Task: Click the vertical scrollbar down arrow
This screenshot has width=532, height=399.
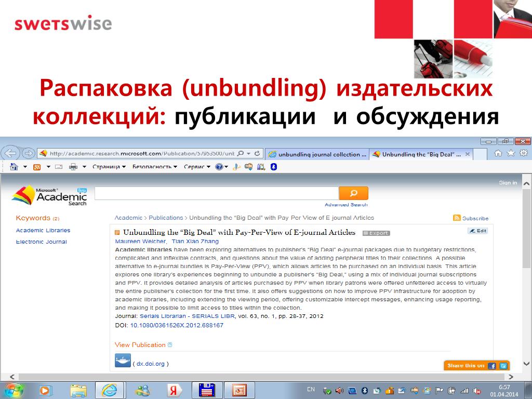Action: (527, 364)
